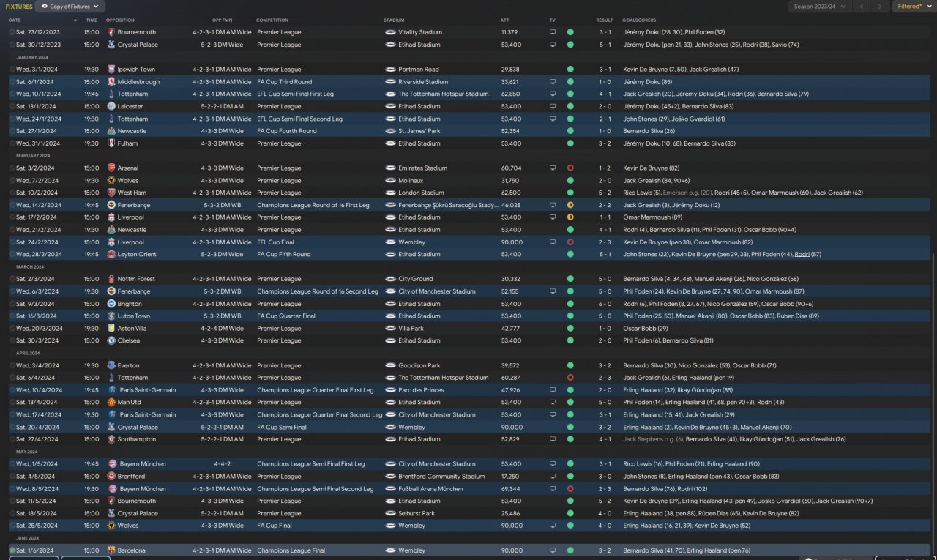Click the Barcelona club badge

(111, 550)
